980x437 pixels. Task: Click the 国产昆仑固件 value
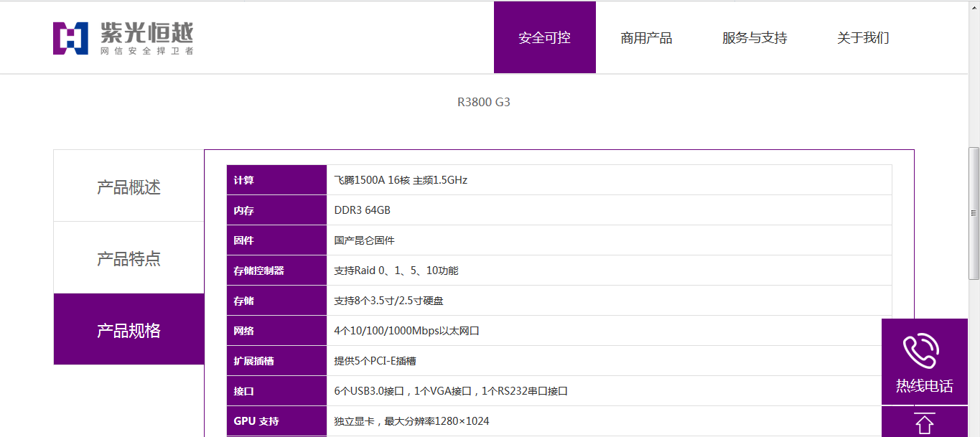(365, 240)
